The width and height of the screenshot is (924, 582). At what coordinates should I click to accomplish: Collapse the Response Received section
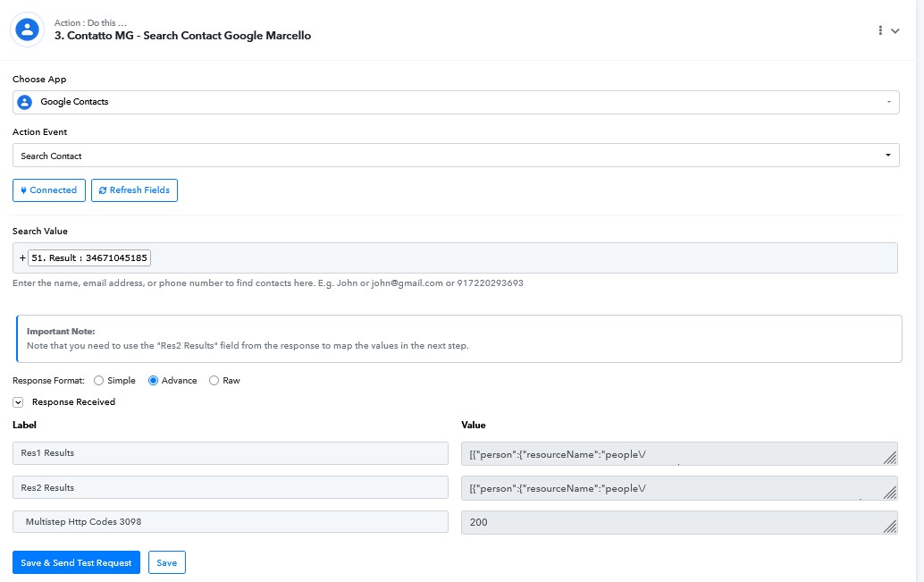point(18,402)
